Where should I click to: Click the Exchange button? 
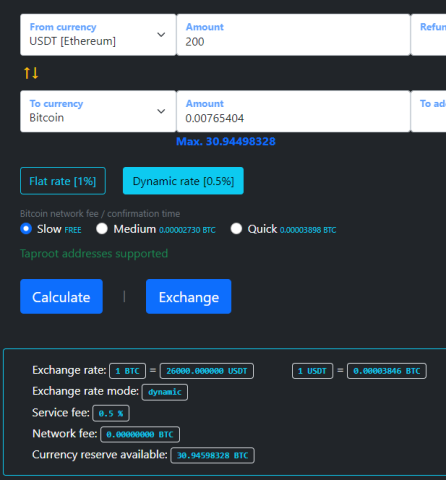coord(189,297)
